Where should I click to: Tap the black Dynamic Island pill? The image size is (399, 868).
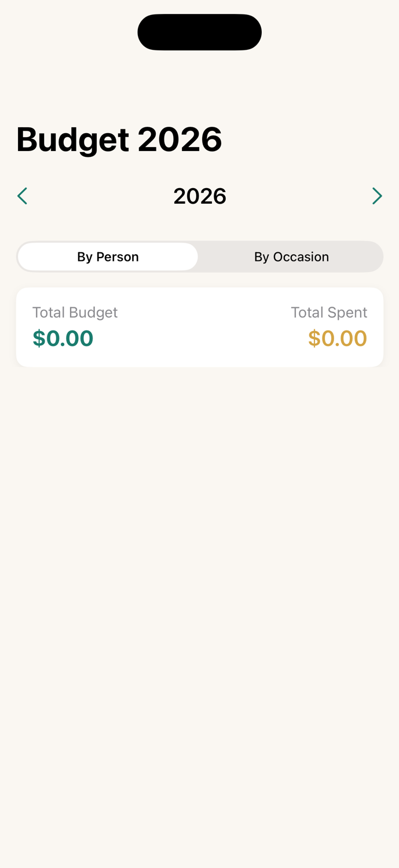pos(200,32)
